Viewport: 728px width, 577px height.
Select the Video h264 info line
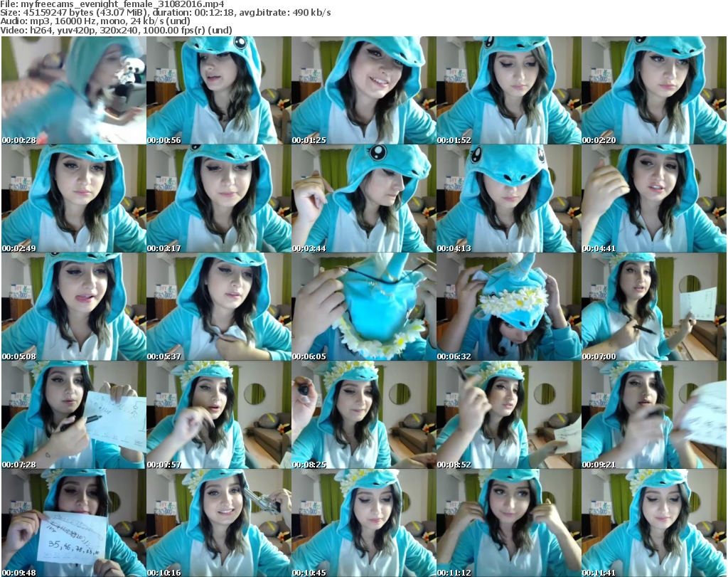(x=116, y=30)
